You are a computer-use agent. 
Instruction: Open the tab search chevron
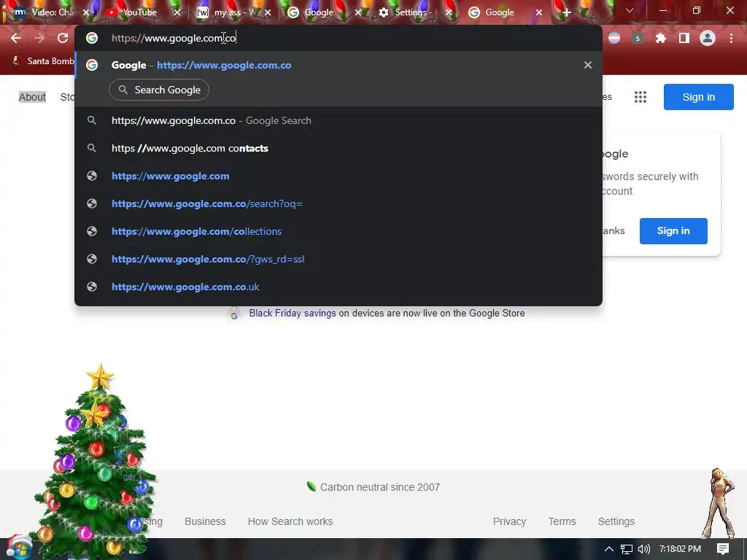(630, 10)
